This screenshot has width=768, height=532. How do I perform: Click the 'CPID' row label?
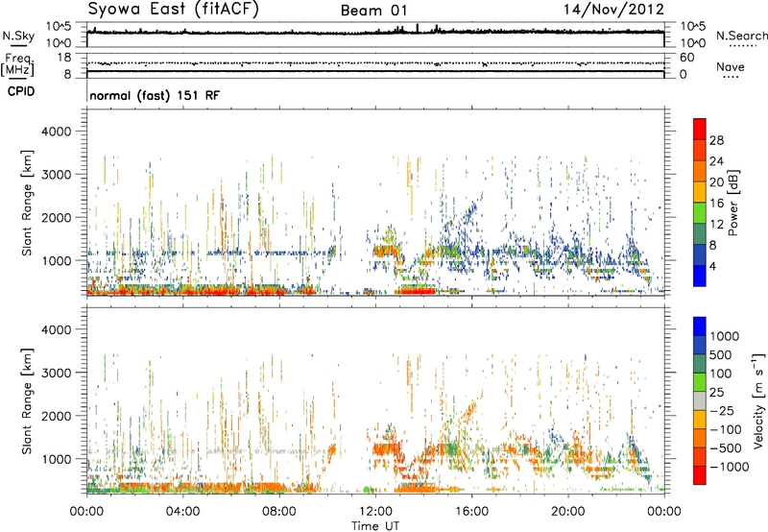(21, 91)
